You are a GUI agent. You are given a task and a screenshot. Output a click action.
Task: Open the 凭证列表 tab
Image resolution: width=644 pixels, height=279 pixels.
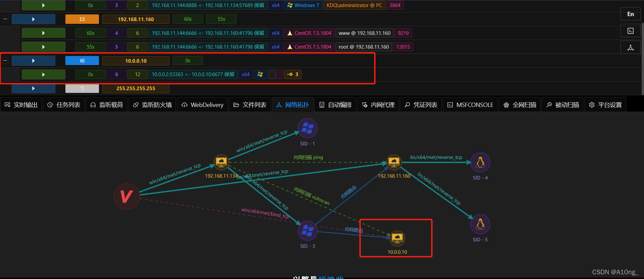[x=421, y=105]
